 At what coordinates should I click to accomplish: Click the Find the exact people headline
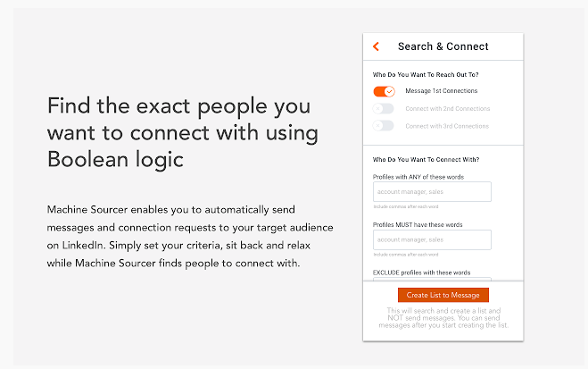pos(182,132)
